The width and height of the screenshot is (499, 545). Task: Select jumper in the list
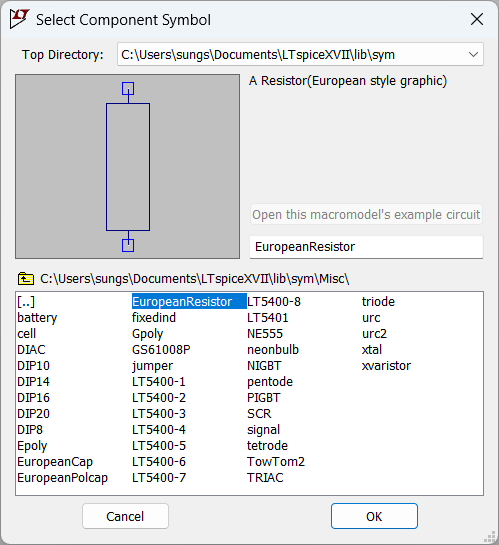[x=152, y=366]
